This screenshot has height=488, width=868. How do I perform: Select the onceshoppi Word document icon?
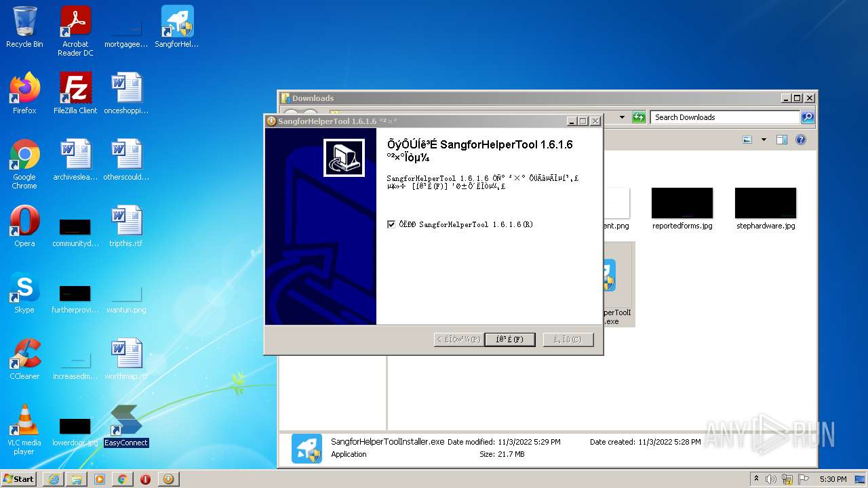click(x=126, y=94)
